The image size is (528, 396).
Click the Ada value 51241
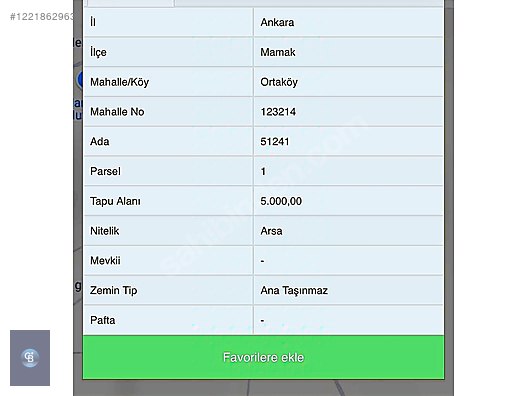tap(275, 141)
